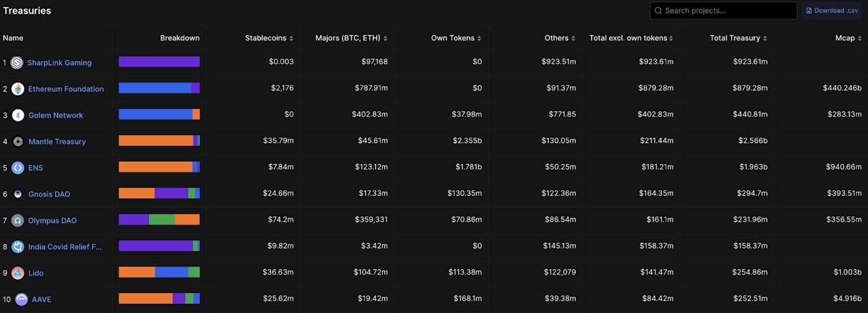
Task: Open the Mantle Treasury project link
Action: pos(57,142)
